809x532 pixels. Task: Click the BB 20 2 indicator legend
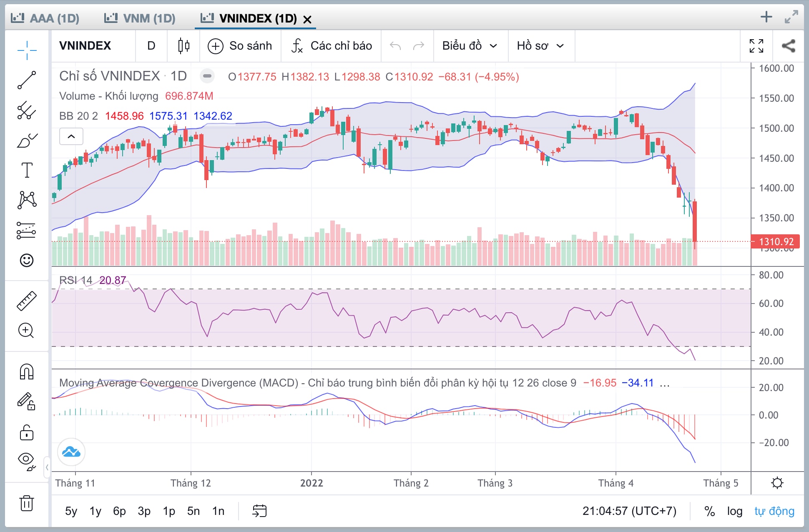coord(78,116)
